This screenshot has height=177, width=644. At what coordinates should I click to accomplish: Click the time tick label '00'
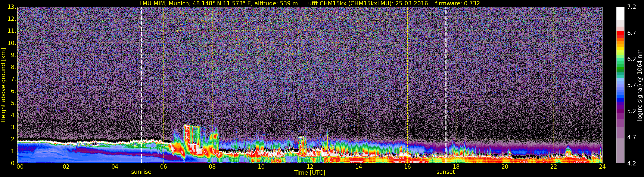coord(20,167)
